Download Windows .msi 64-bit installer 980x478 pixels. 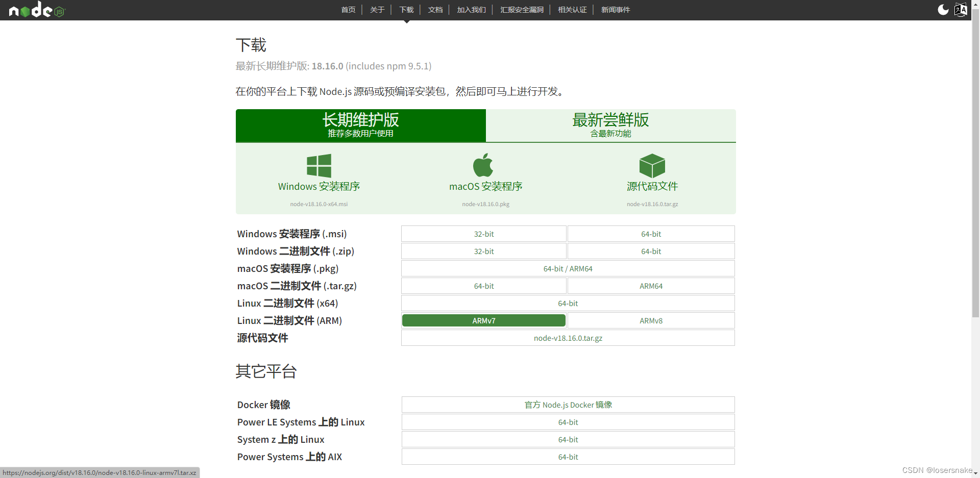click(651, 234)
